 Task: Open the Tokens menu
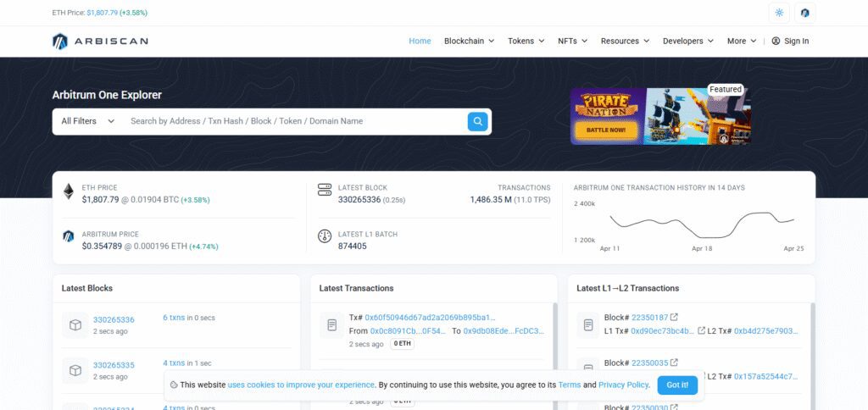526,41
